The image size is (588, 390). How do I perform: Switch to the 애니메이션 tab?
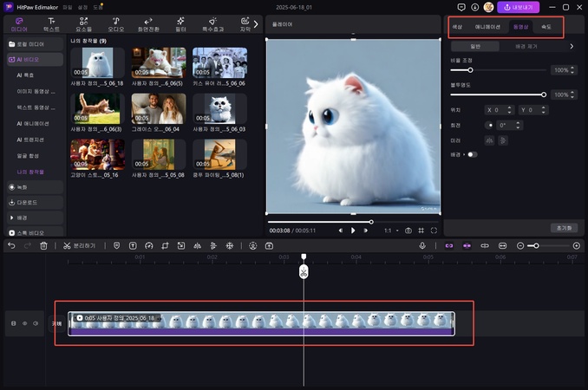click(x=486, y=27)
